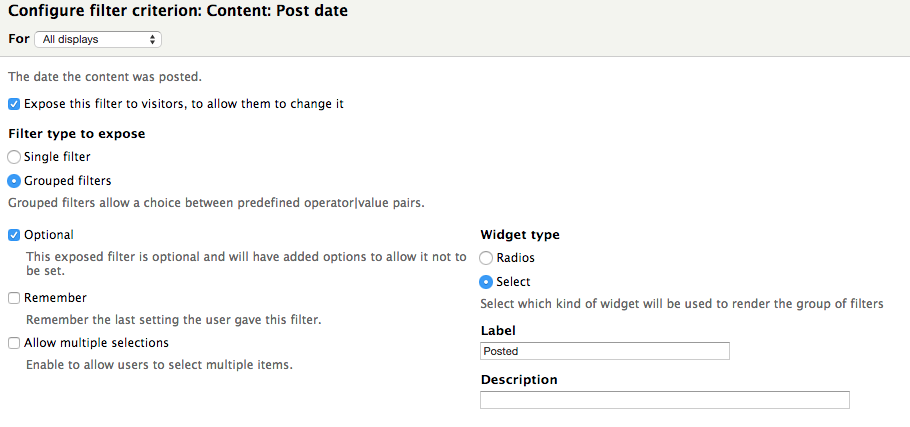
Task: Click the "Label" caption above the Posted field
Action: pyautogui.click(x=498, y=330)
